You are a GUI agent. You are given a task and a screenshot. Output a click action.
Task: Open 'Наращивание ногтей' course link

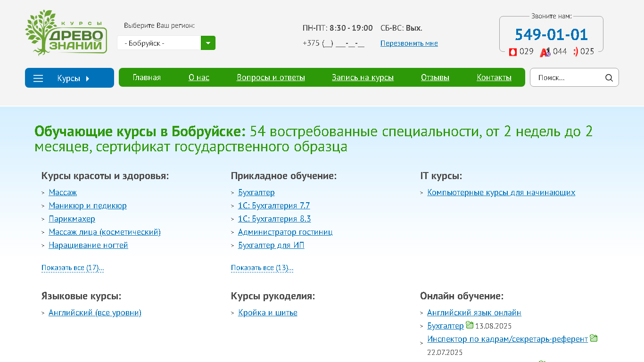tap(88, 245)
